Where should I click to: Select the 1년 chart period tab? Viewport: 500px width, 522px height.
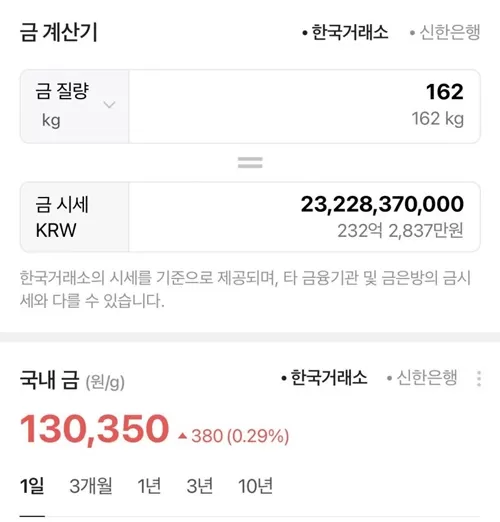(x=149, y=486)
